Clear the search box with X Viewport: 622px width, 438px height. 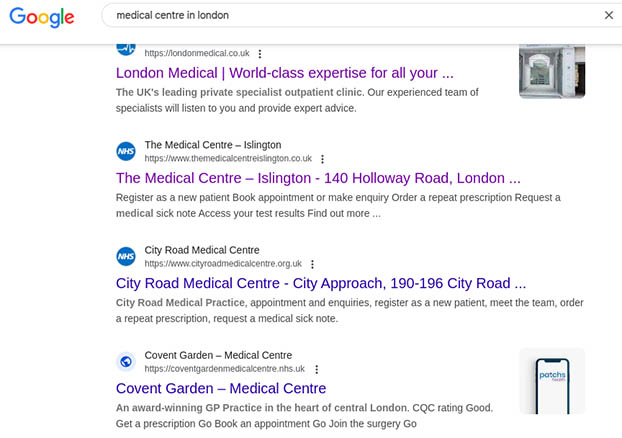point(609,15)
